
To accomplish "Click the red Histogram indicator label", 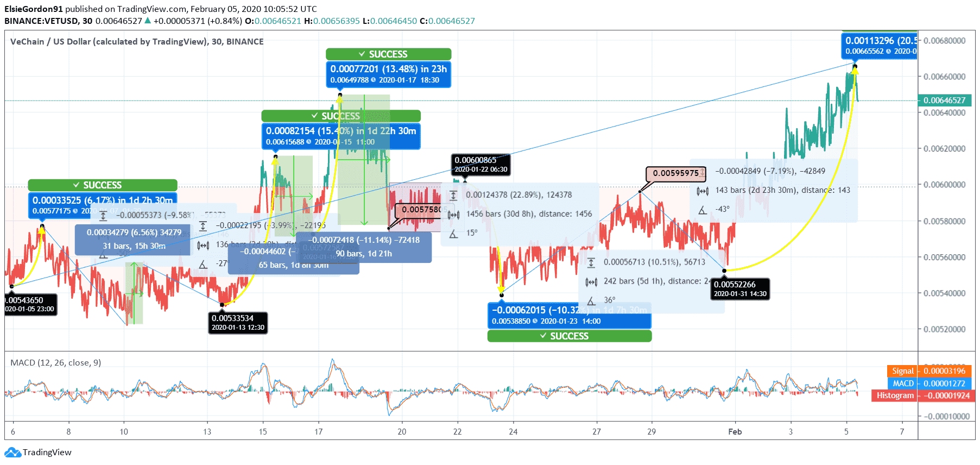I will coord(895,395).
